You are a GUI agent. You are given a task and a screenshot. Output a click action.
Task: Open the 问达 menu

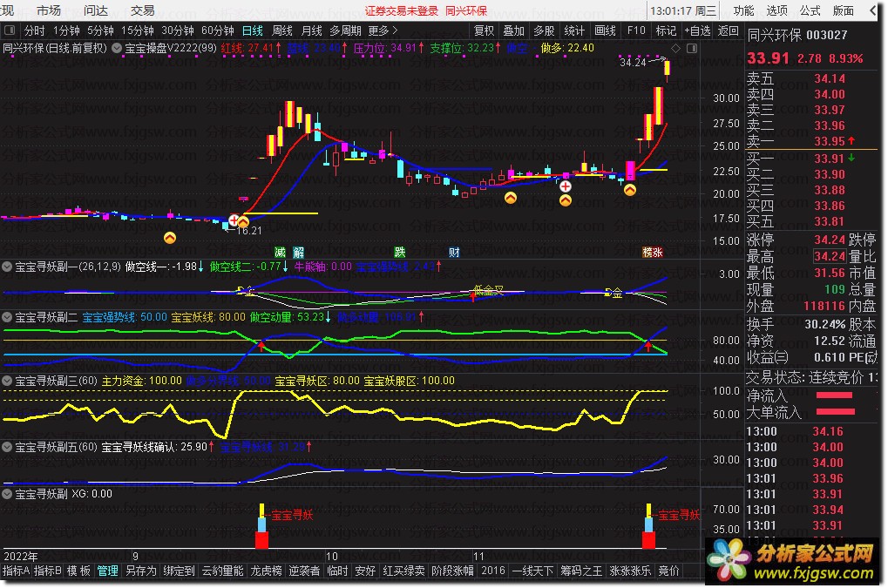95,10
